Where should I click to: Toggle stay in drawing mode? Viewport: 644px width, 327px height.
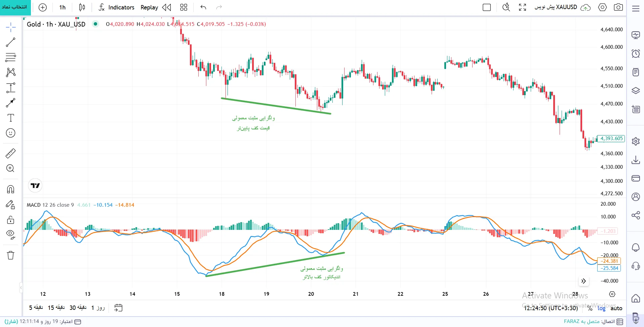[x=11, y=205]
